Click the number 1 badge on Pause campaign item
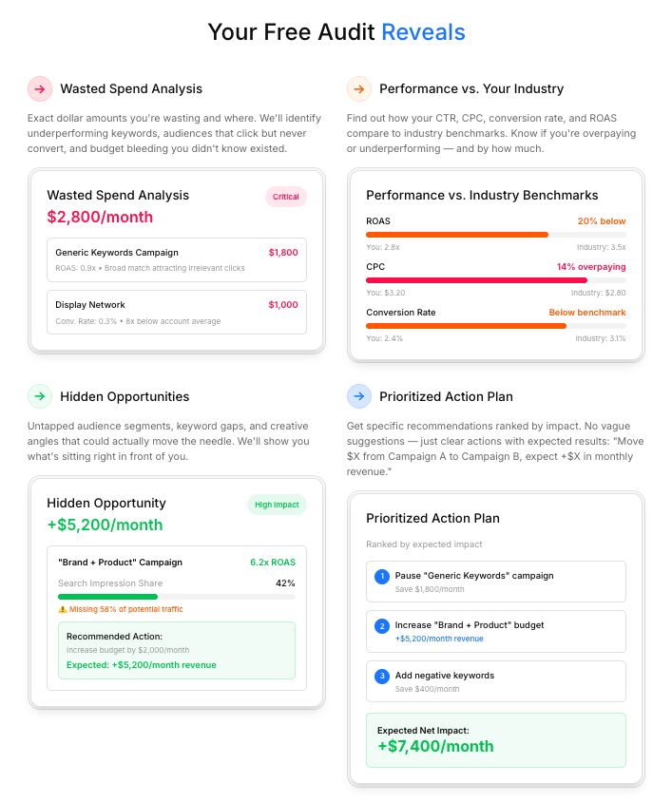672x802 pixels. pos(382,577)
